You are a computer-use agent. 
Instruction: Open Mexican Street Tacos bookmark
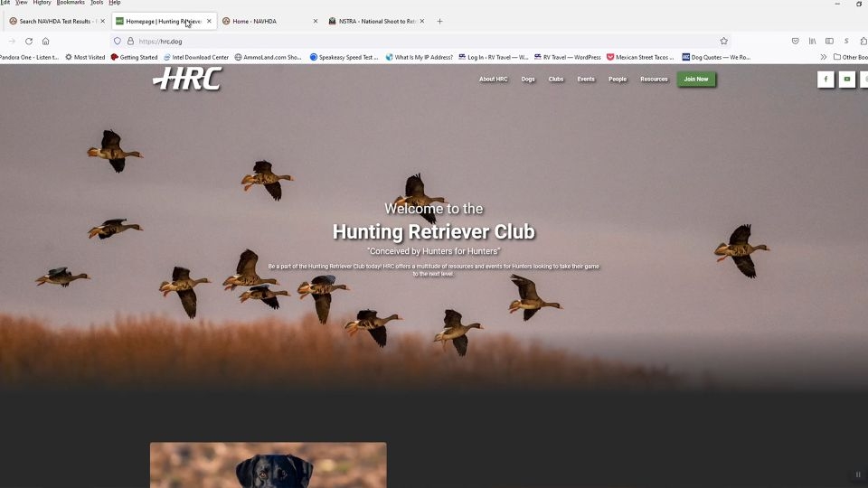coord(640,57)
